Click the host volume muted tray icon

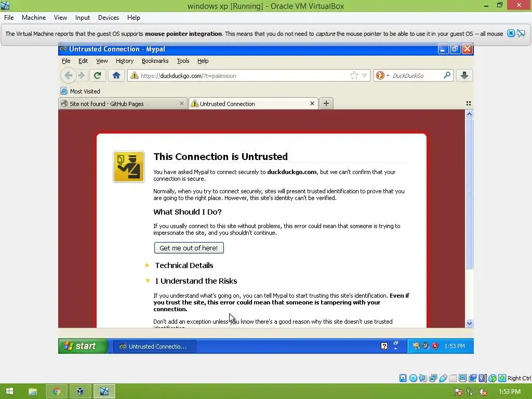(483, 392)
